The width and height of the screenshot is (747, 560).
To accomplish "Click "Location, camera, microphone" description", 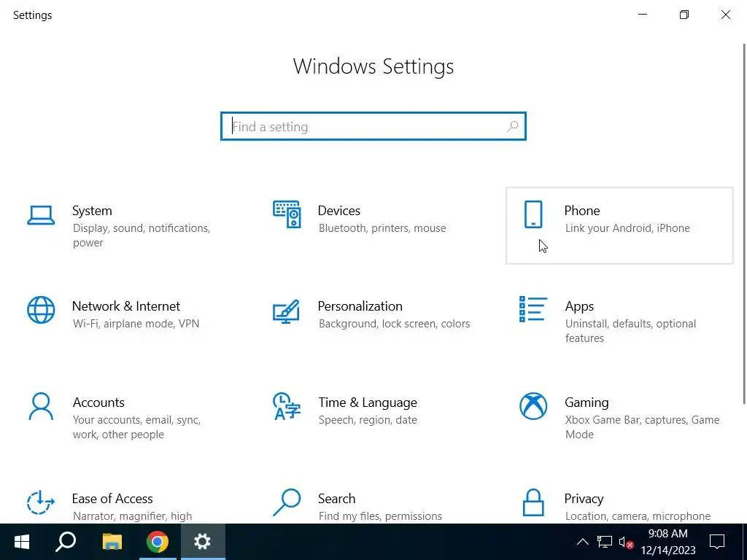I will click(638, 516).
